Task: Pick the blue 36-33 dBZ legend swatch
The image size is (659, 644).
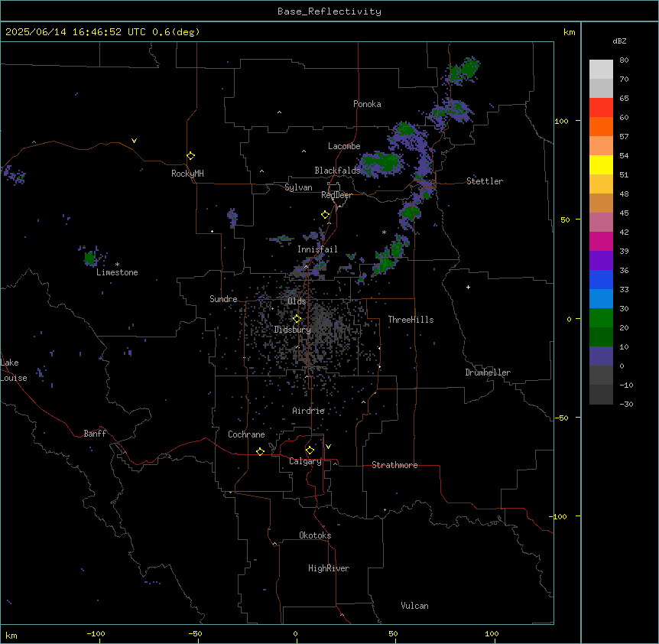Action: (x=601, y=279)
